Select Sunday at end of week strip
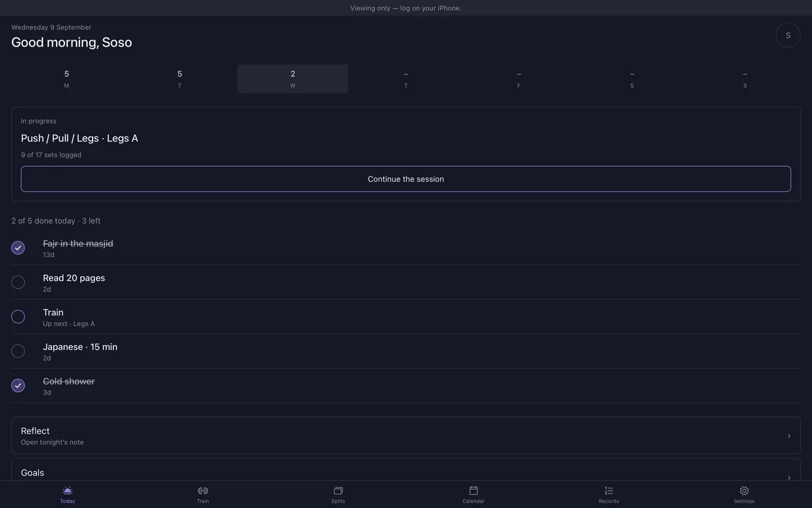The height and width of the screenshot is (508, 812). (x=745, y=79)
